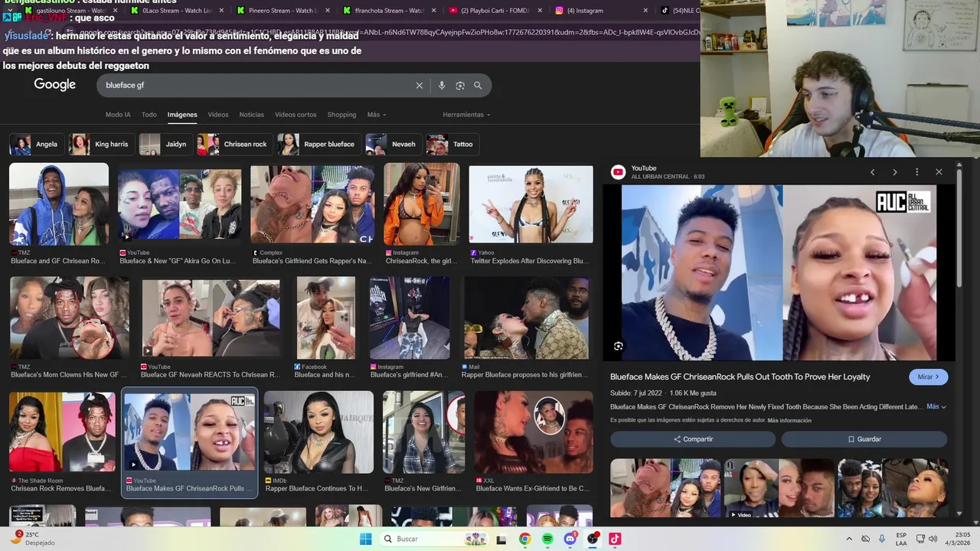
Task: Open the Mirar button
Action: point(929,377)
